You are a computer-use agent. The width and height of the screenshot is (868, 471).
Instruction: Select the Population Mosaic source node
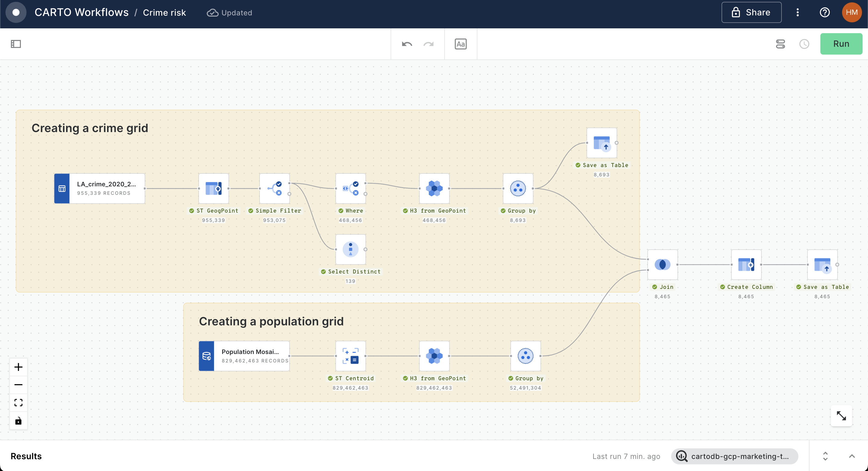pos(244,356)
